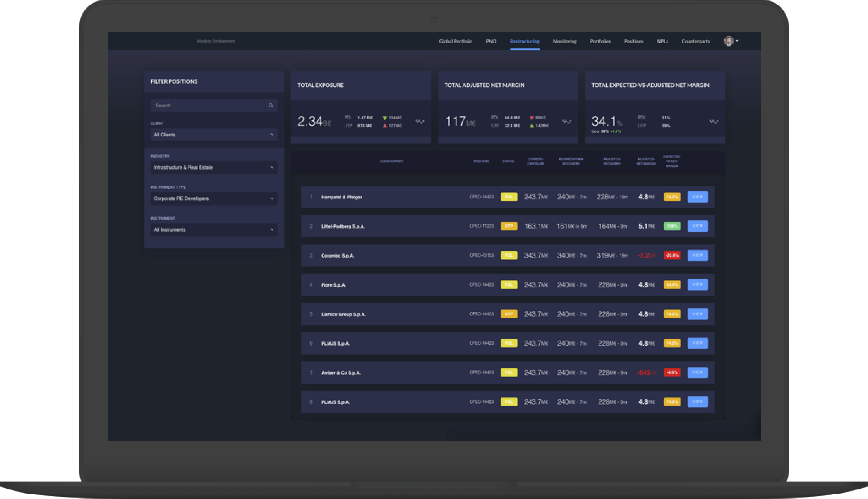Open the Expected-vs-Adjusted Net Margin trend icon
Screen dimensions: 868x499
pyautogui.click(x=714, y=122)
